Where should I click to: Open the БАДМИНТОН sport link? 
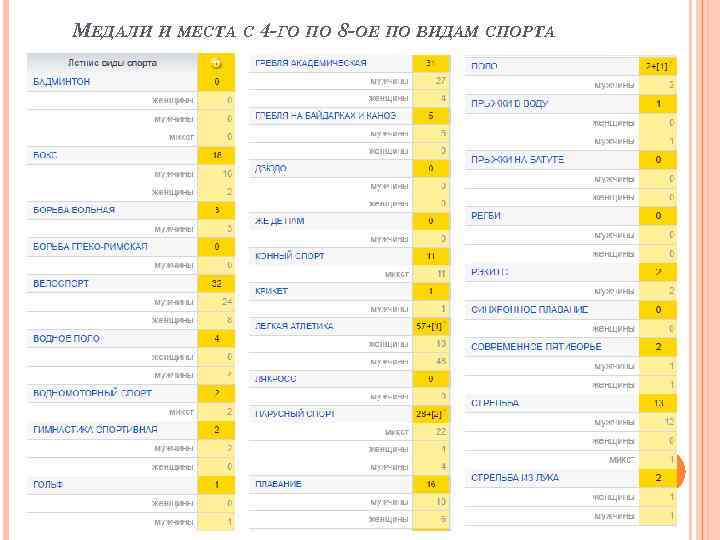click(x=61, y=80)
